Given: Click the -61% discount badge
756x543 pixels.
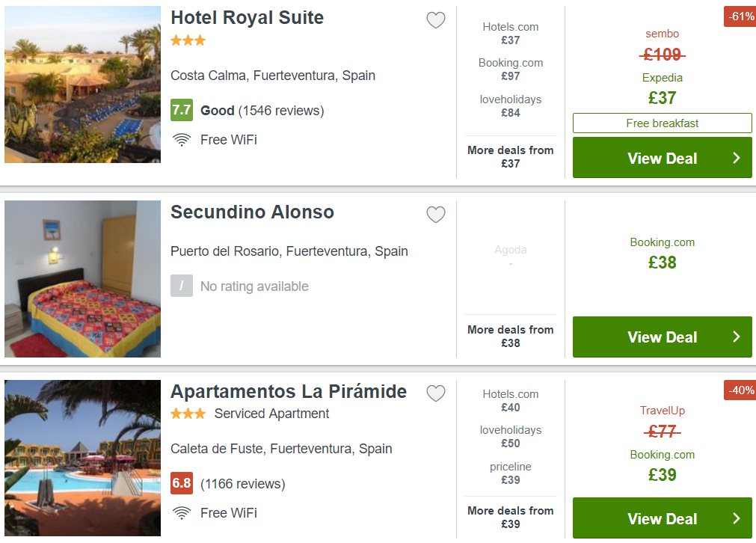Looking at the screenshot, I should point(740,16).
